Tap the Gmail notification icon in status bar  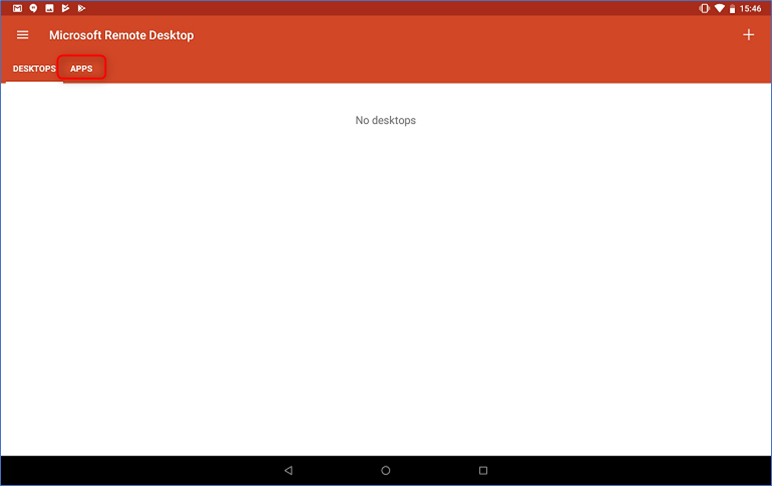18,8
